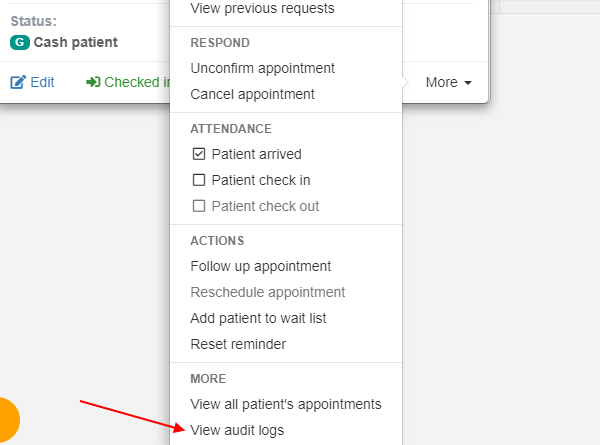This screenshot has width=600, height=445.
Task: Click the green Checked in arrow icon
Action: pos(93,82)
